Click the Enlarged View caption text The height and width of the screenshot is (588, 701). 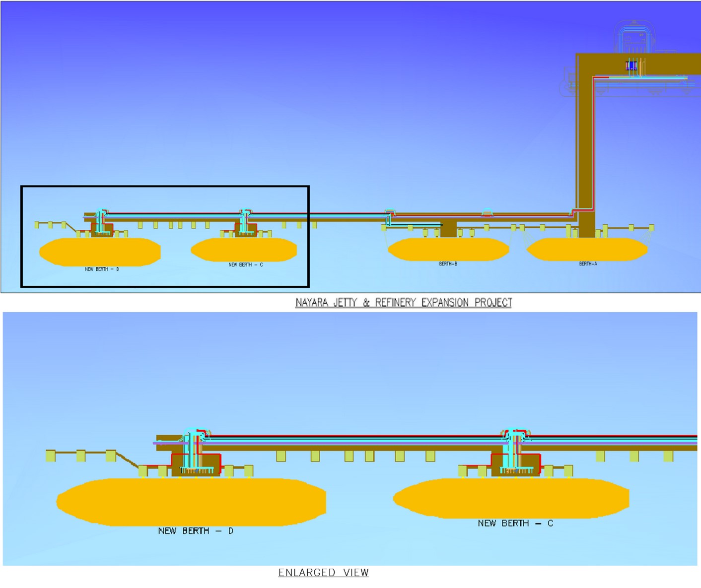pos(323,572)
